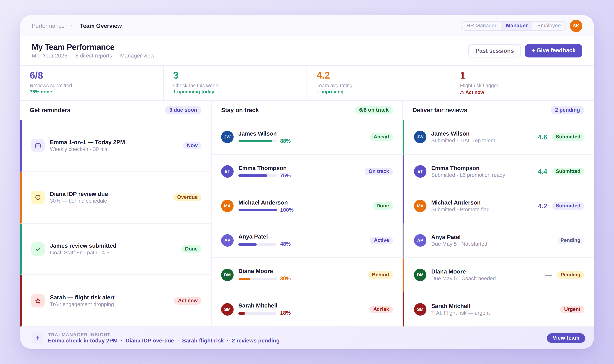Open Sarah Mitchell's avatar in Deliver fair reviews
The height and width of the screenshot is (364, 614).
tap(420, 309)
